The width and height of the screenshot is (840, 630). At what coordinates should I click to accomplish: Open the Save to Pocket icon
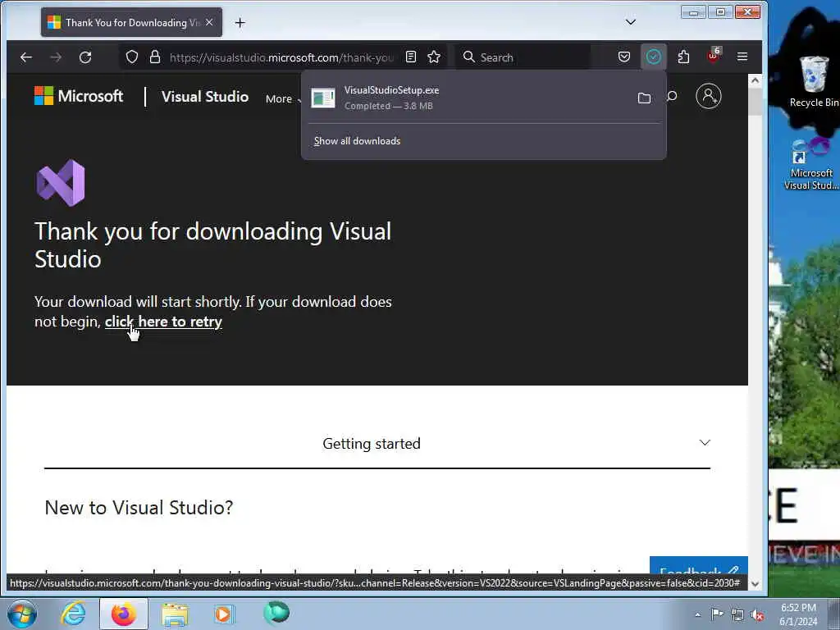click(624, 57)
